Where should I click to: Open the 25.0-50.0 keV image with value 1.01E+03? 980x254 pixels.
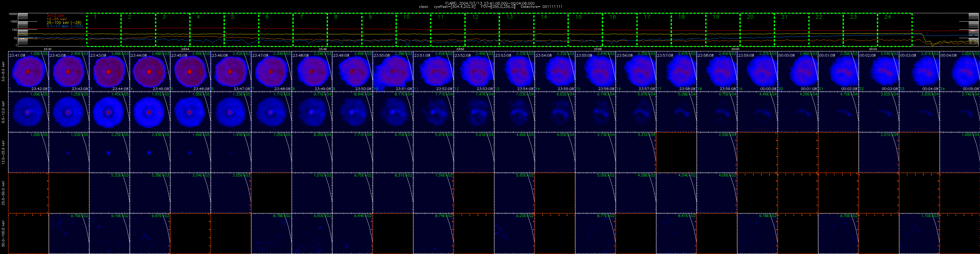point(312,193)
